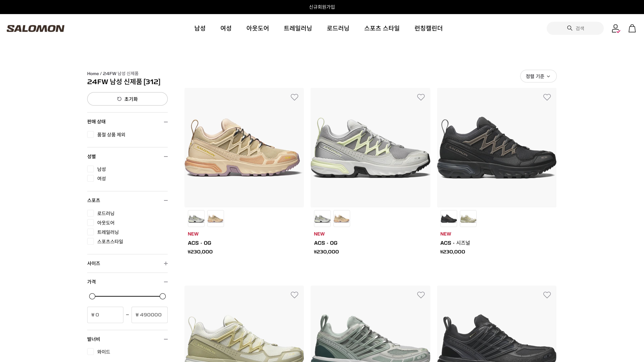Screen dimensions: 644x362
Task: Open the 정렬 기준 sorting dropdown
Action: tap(538, 76)
